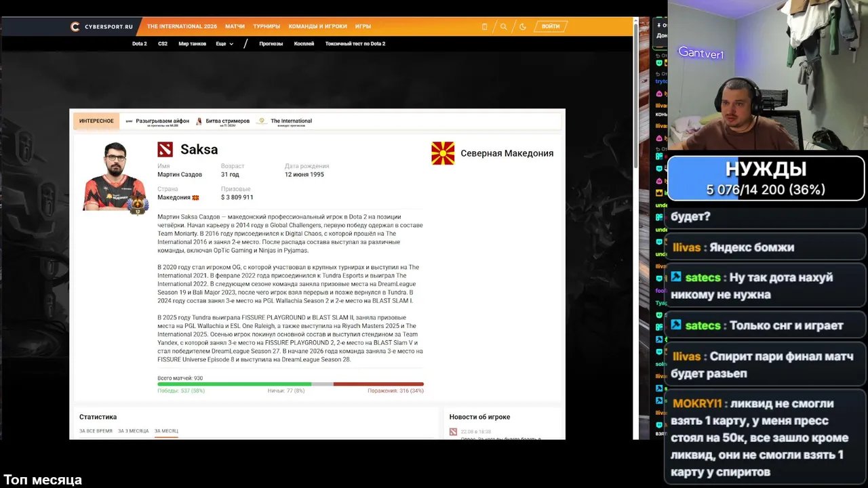Click The International promo emblem icon
Image resolution: width=868 pixels, height=488 pixels.
[261, 121]
